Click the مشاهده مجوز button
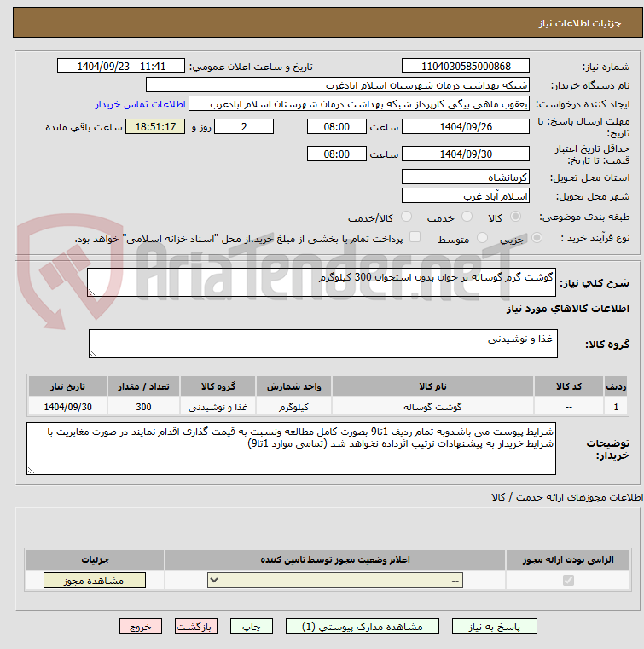Viewport: 644px width, 649px height. click(x=95, y=580)
